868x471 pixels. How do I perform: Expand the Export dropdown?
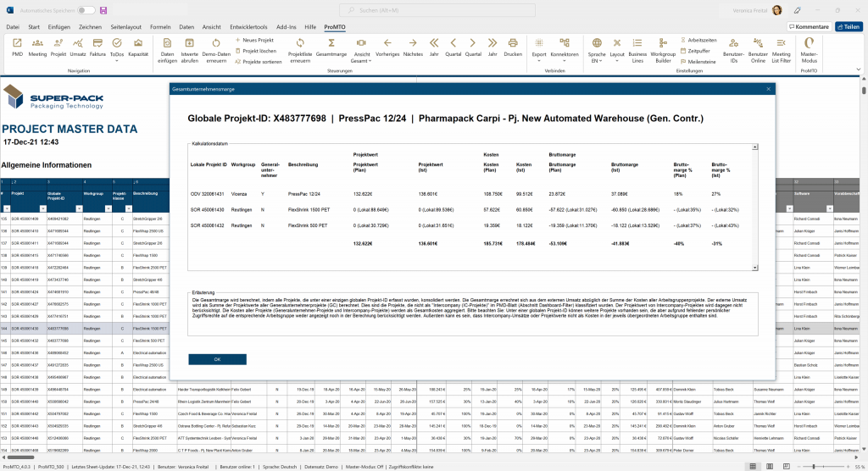(538, 53)
